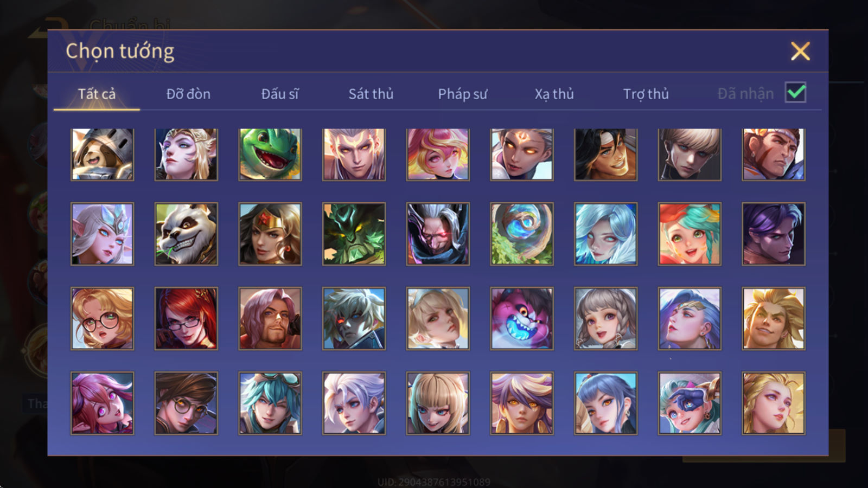Switch to the Đấu sĩ tab
This screenshot has height=488, width=868.
279,94
